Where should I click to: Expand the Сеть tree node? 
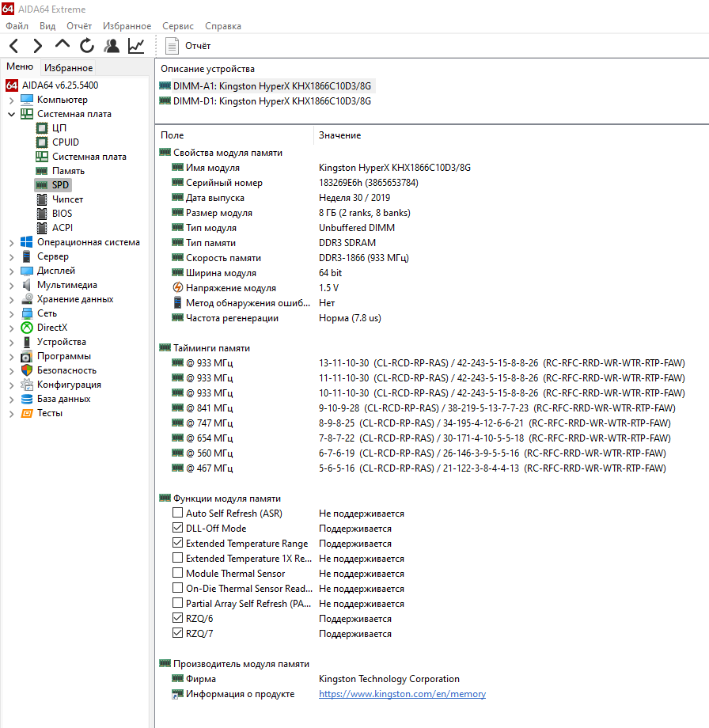click(x=12, y=314)
